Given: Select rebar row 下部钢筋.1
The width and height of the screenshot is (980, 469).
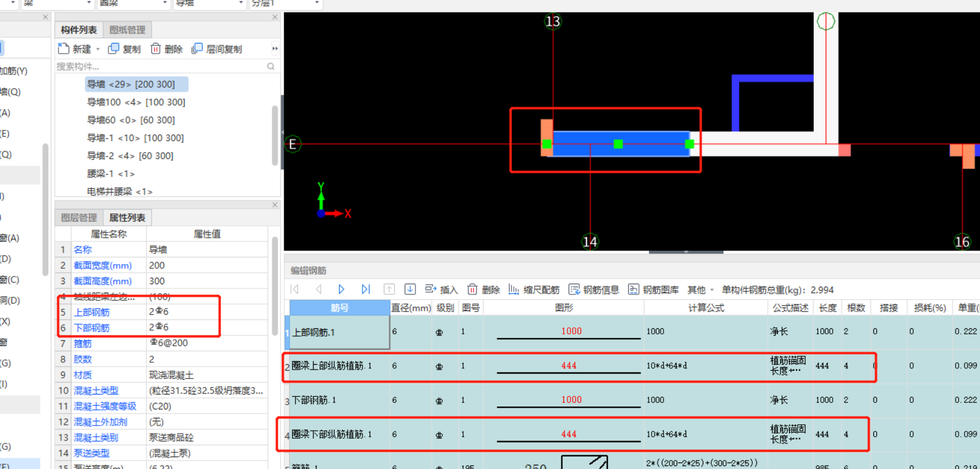Looking at the screenshot, I should click(x=340, y=400).
